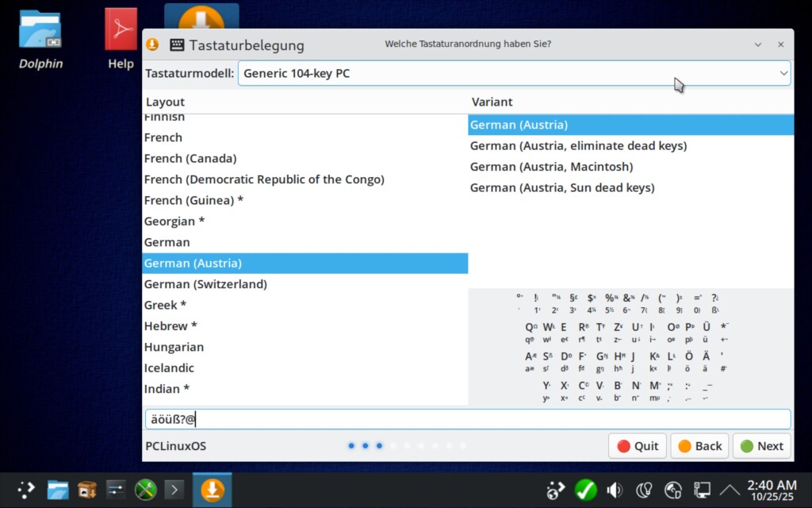
Task: Click the green update check tray icon
Action: coord(585,490)
